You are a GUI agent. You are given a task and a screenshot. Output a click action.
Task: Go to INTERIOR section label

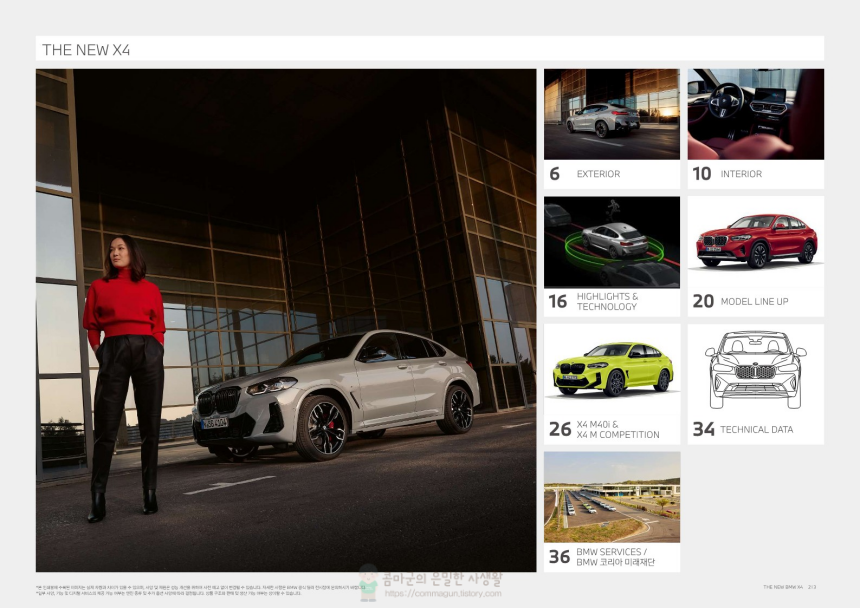coord(741,174)
